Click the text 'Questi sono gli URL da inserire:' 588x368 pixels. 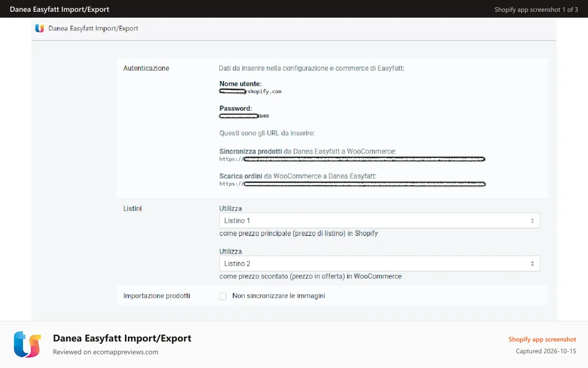click(267, 133)
